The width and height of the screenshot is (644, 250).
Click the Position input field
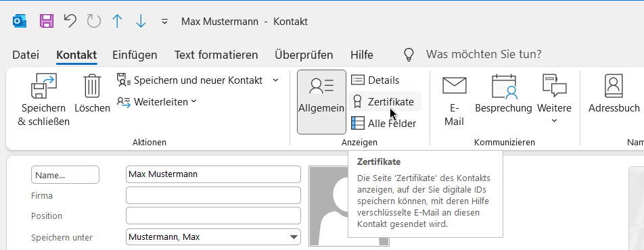(213, 216)
